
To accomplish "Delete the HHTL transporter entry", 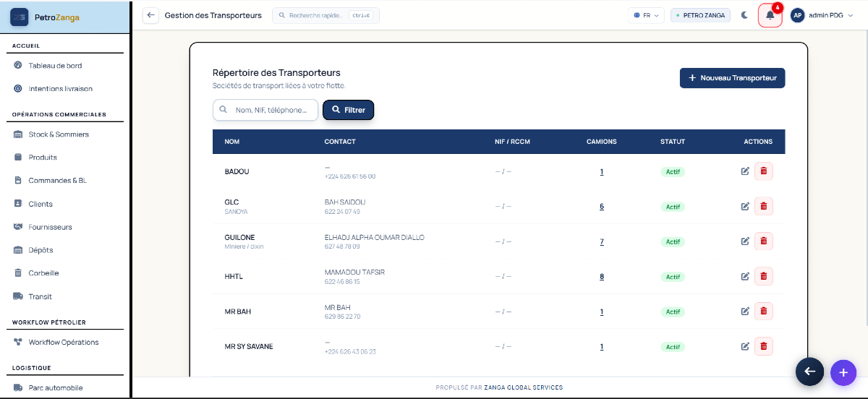I will (763, 276).
